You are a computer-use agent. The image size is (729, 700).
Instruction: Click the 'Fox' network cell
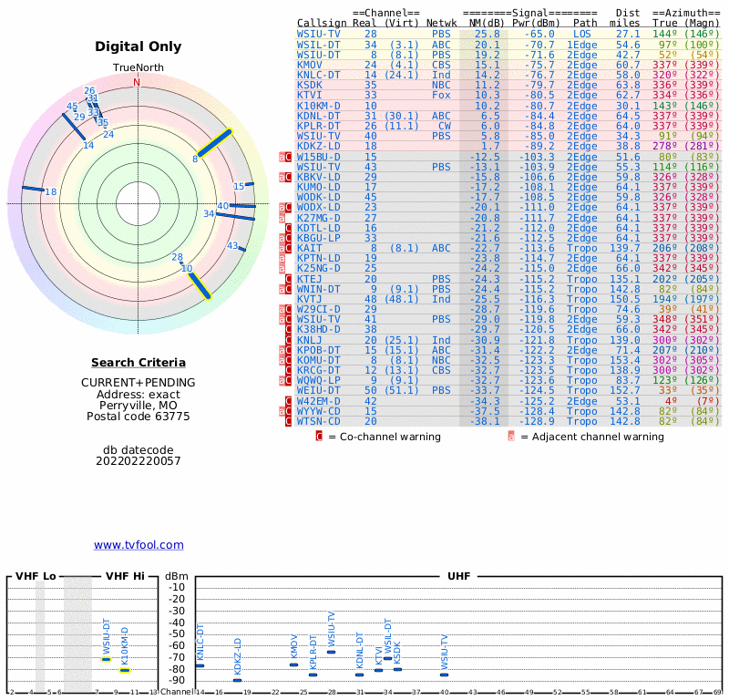(441, 96)
